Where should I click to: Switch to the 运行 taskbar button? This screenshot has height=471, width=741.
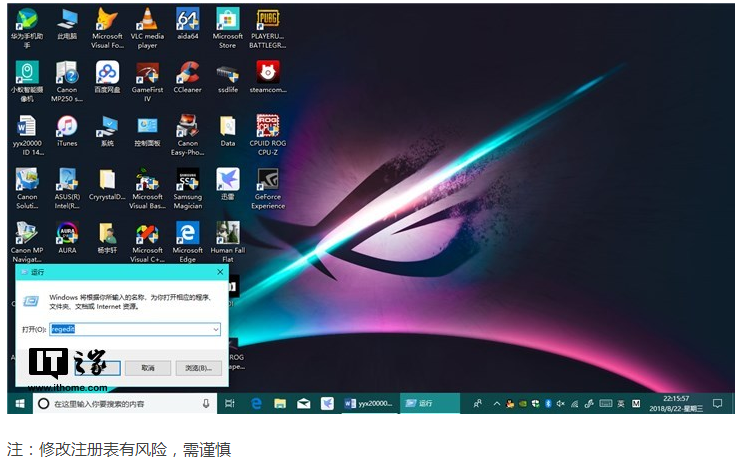[x=430, y=403]
